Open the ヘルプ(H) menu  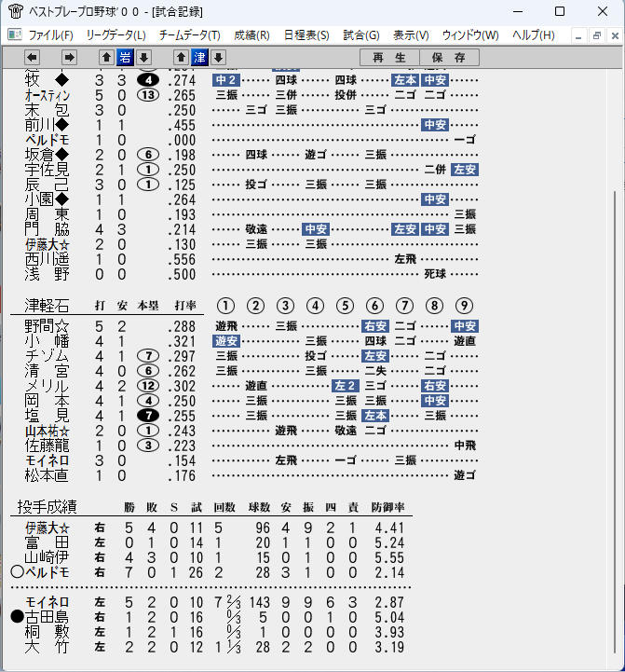tap(534, 35)
